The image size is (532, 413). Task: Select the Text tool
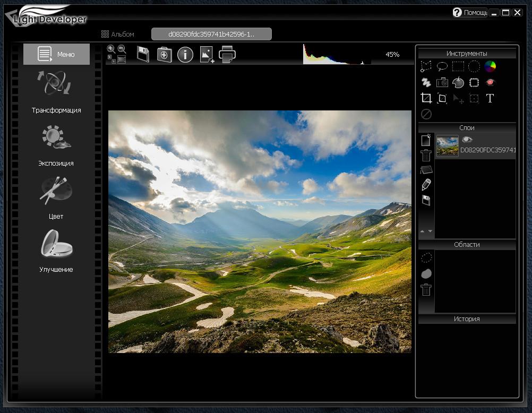pos(490,98)
